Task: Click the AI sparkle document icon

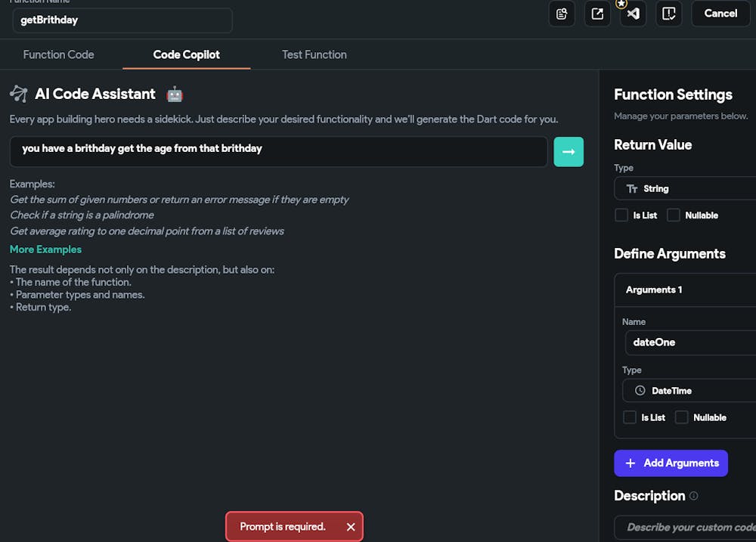Action: [562, 14]
